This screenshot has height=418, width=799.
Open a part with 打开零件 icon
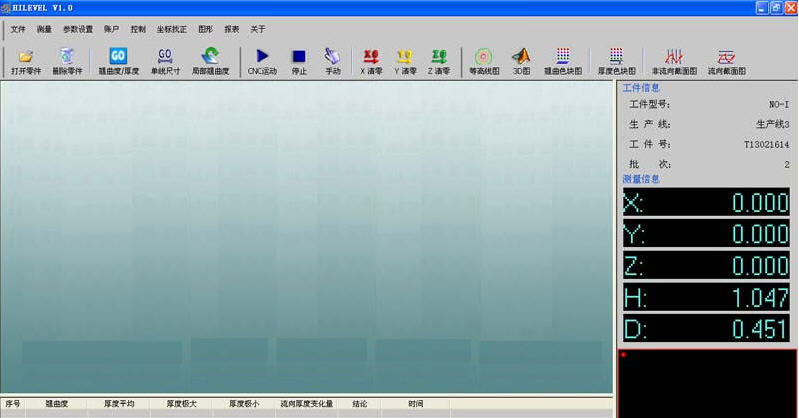click(x=26, y=62)
